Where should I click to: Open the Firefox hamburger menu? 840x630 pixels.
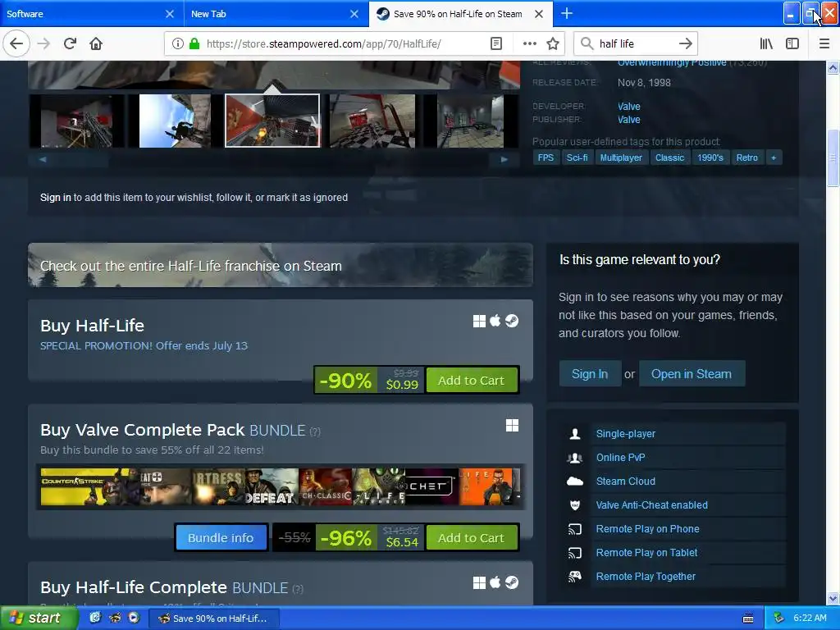[824, 43]
